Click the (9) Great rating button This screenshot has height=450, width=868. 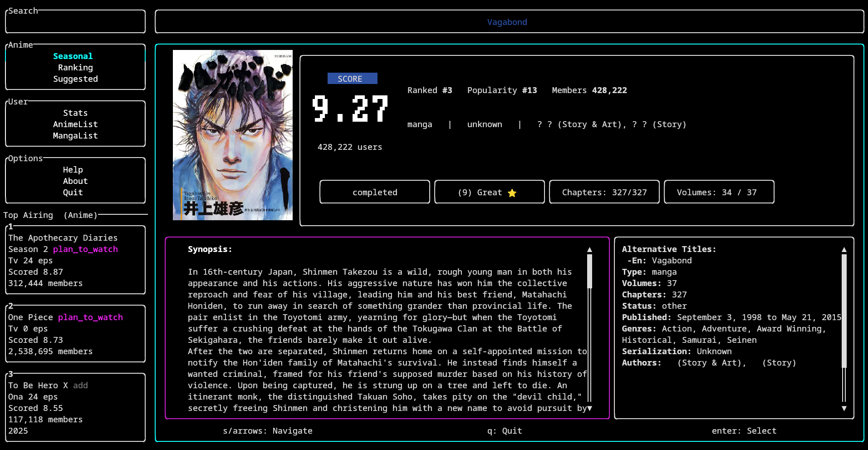pyautogui.click(x=490, y=192)
